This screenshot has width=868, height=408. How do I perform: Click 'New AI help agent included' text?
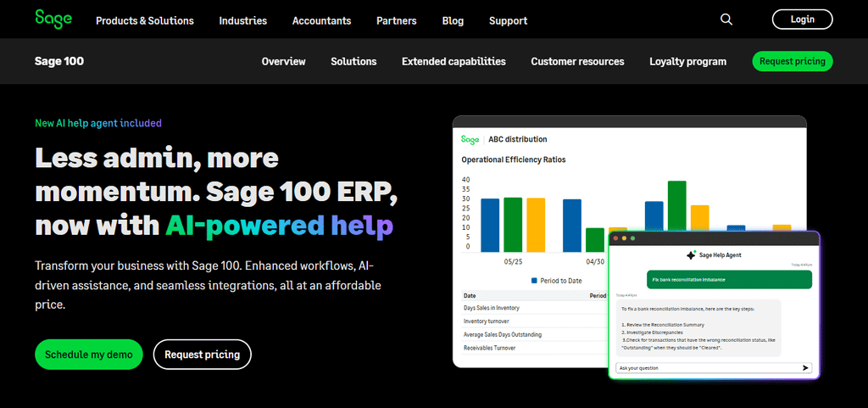pyautogui.click(x=98, y=123)
